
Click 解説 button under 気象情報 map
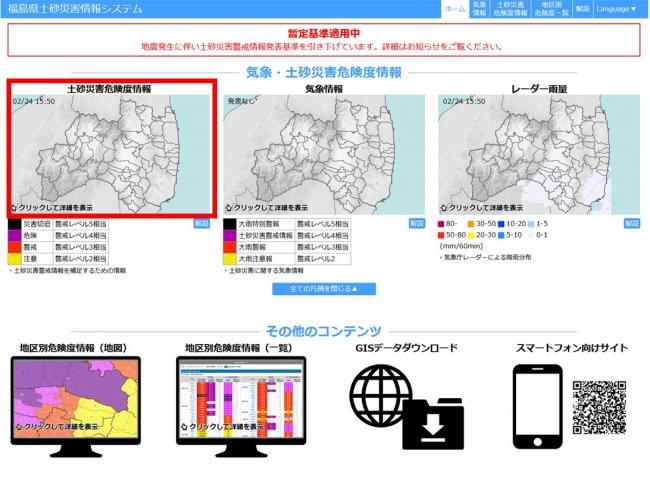tap(416, 223)
